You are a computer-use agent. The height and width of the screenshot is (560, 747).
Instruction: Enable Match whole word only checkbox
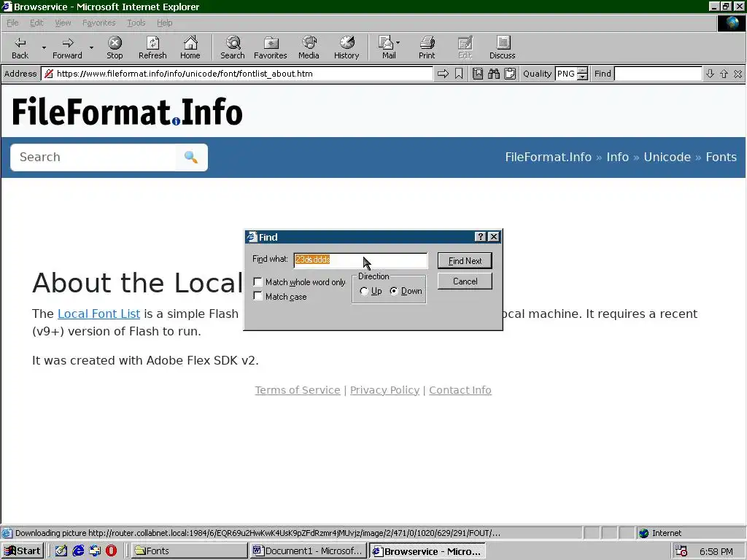(x=258, y=282)
